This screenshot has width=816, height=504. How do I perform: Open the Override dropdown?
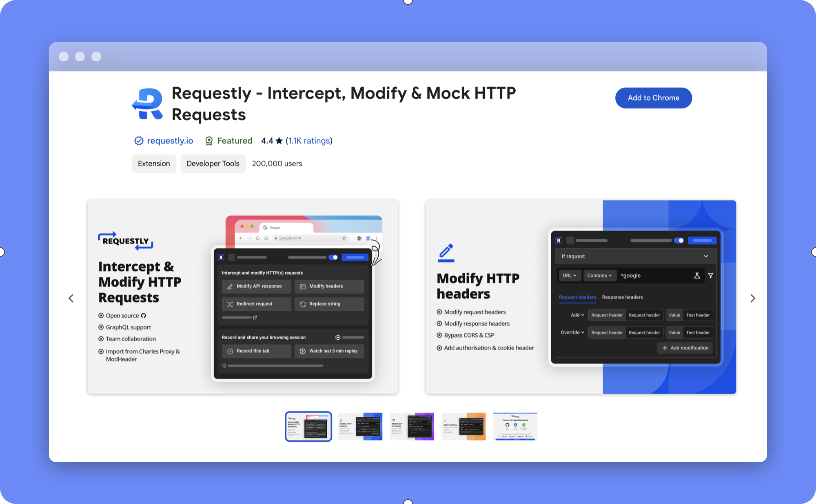tap(572, 332)
